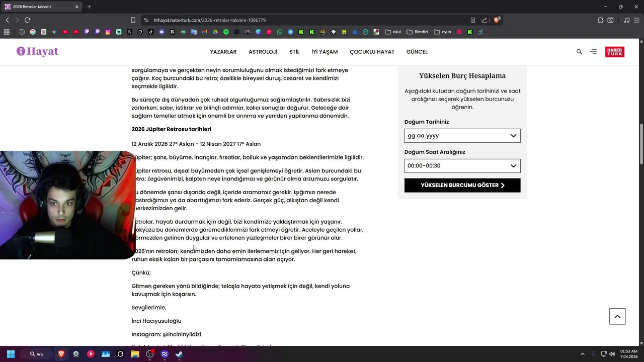
Task: Click the site search magnifier icon
Action: (x=579, y=52)
